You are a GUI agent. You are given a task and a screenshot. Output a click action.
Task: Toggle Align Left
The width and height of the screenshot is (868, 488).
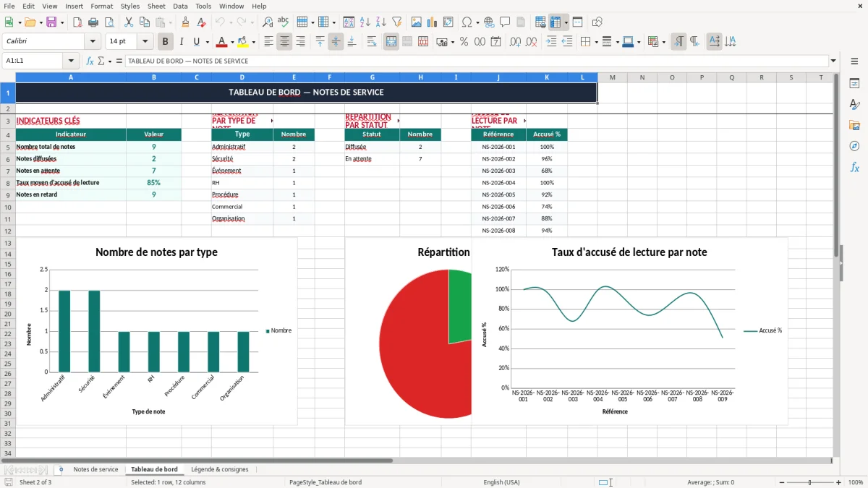(x=269, y=42)
